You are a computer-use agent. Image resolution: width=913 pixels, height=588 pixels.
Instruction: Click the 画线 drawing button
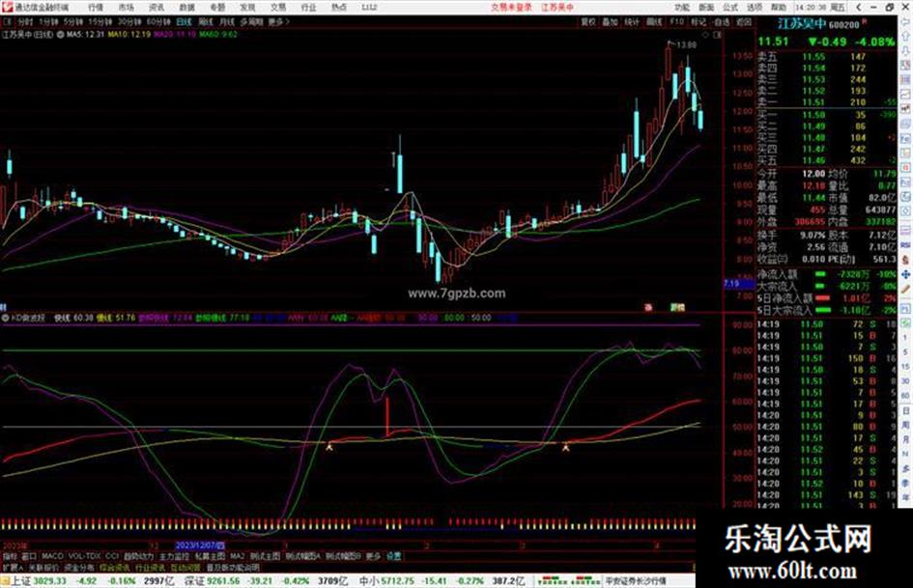coord(654,21)
